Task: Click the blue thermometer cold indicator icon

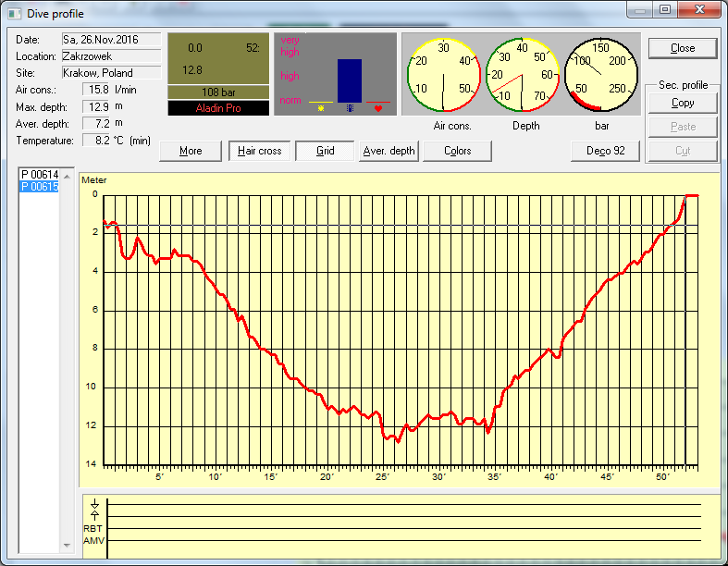Action: point(350,108)
